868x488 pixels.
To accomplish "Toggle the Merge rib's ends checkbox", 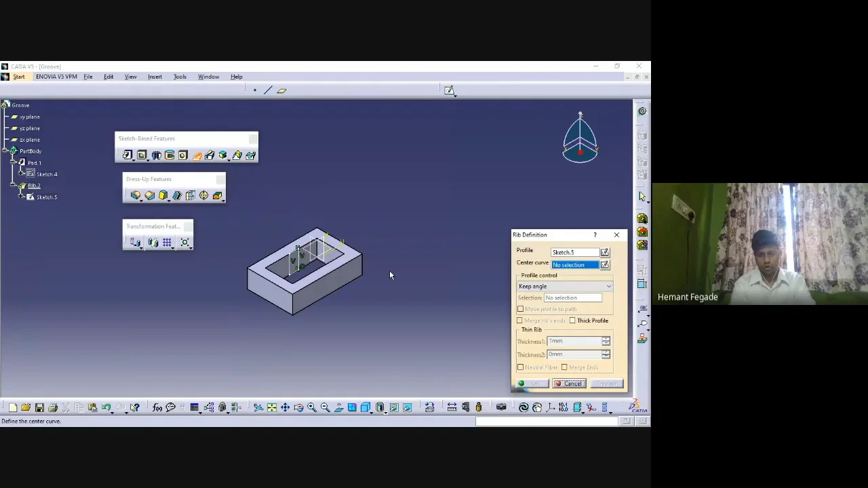I will (x=520, y=321).
